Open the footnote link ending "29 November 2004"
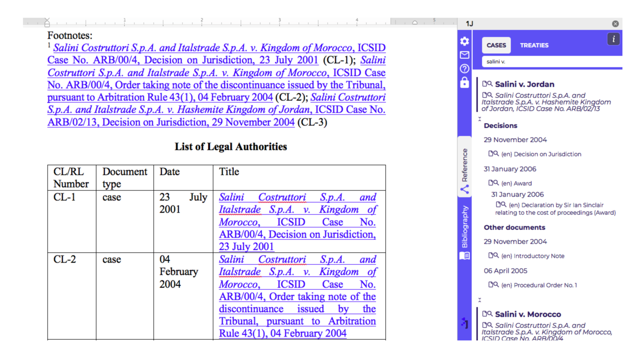 tap(216, 110)
